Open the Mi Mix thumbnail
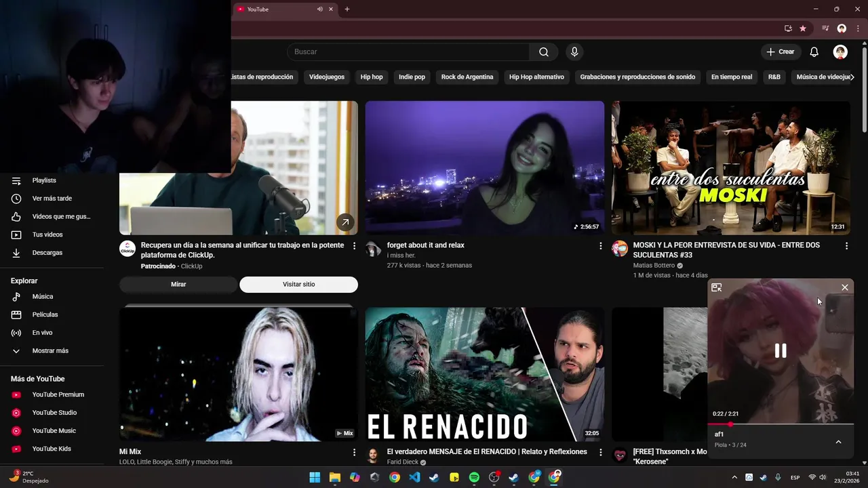Screen dimensions: 868x488 point(239,374)
